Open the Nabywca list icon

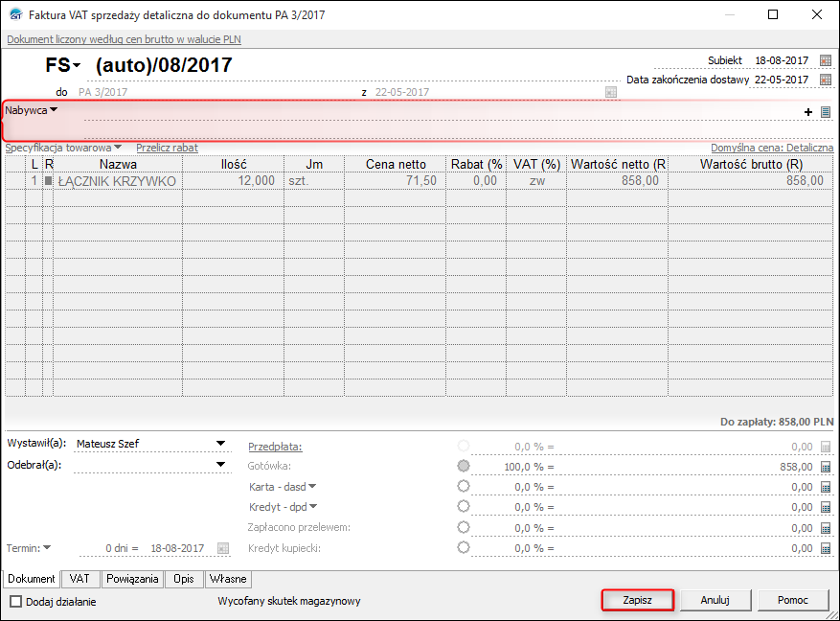pyautogui.click(x=826, y=112)
